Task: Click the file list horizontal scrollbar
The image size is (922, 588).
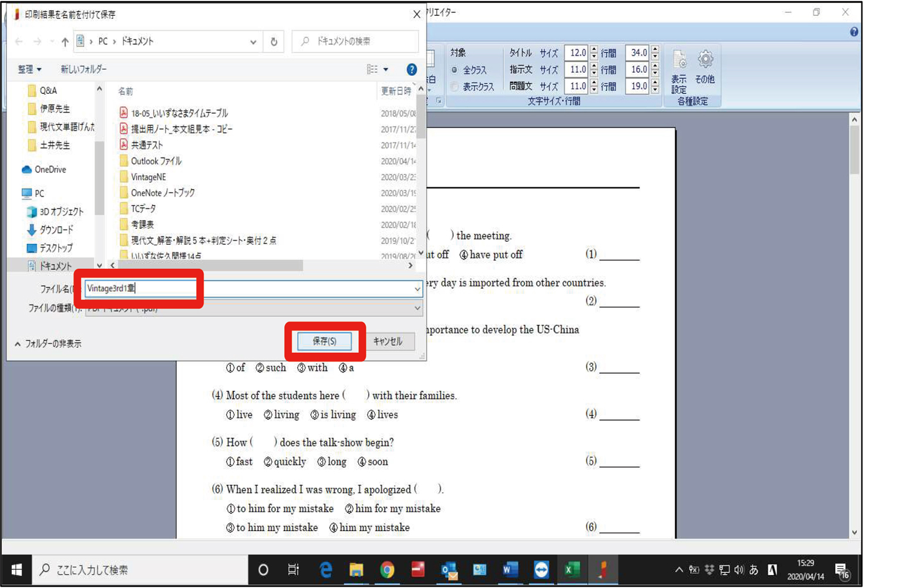Action: coord(211,266)
